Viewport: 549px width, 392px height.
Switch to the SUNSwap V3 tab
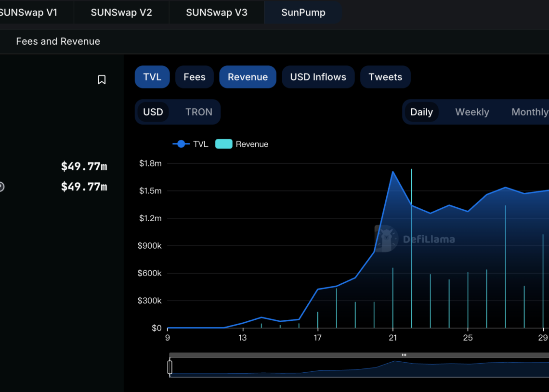click(x=217, y=13)
